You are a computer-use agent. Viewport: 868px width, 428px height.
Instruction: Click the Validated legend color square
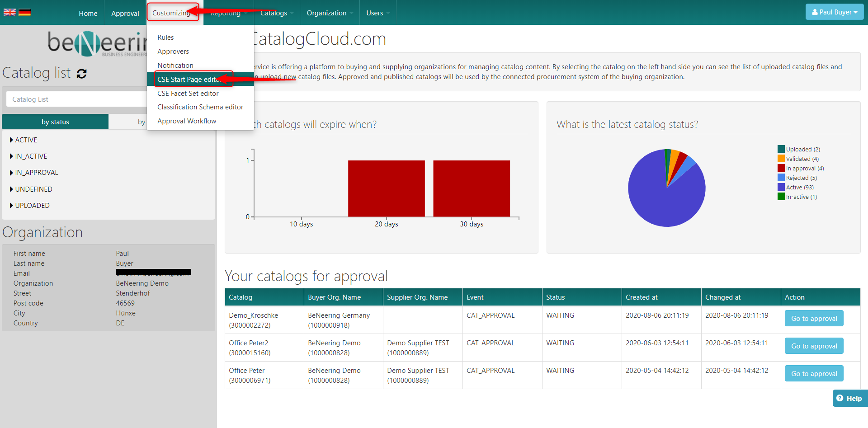point(781,159)
